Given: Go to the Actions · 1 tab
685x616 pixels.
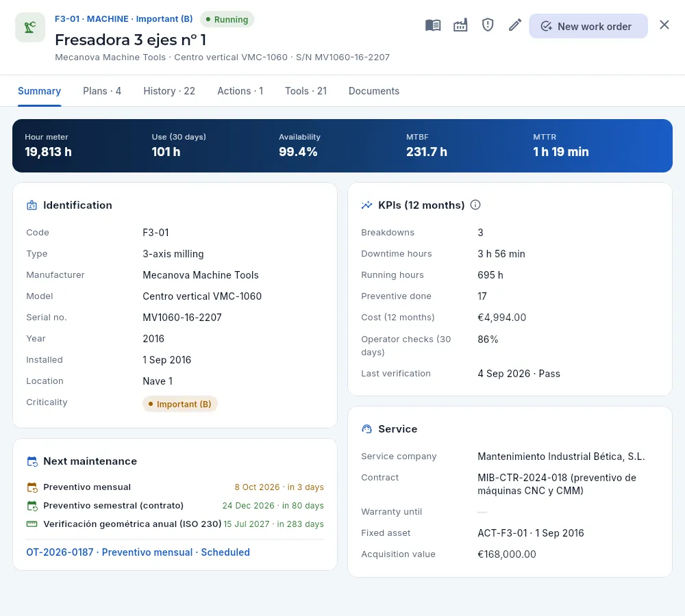Looking at the screenshot, I should point(240,91).
